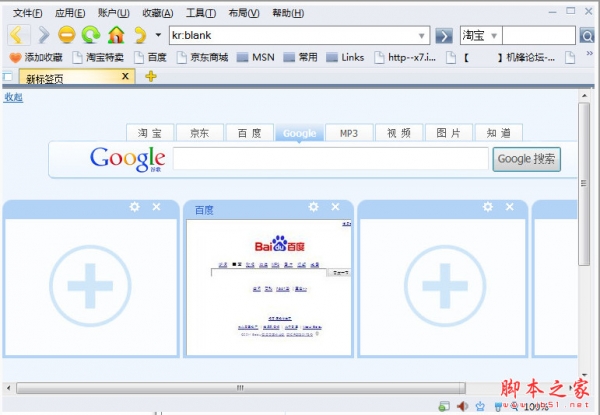
Task: Open the MSN bookmarks folder
Action: [x=256, y=58]
